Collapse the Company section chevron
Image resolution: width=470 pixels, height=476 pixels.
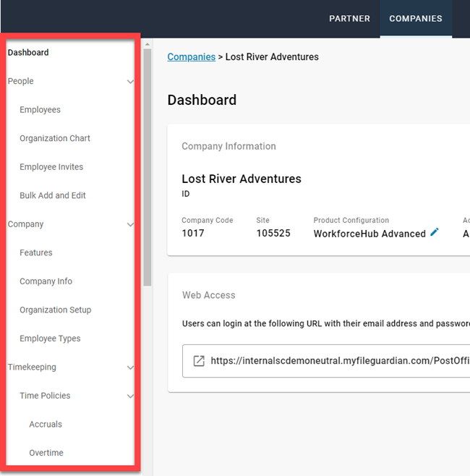tap(130, 225)
